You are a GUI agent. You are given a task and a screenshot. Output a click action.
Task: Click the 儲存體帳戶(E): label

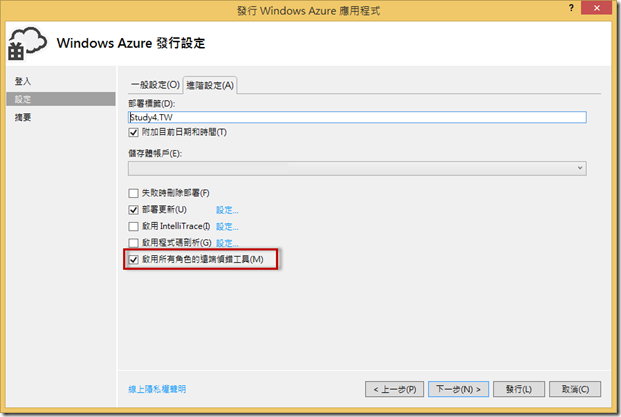pos(155,154)
